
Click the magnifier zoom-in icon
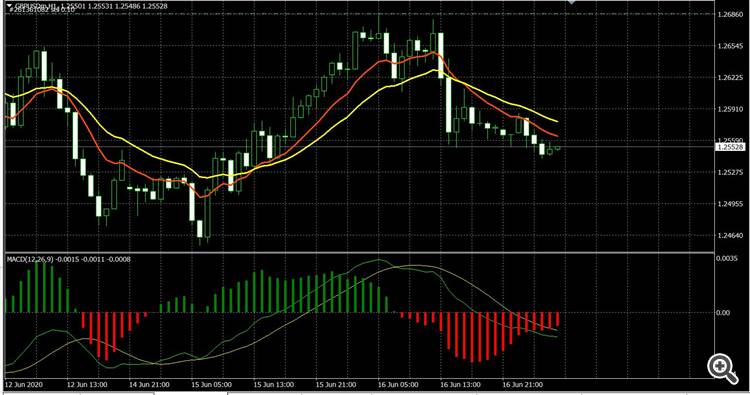click(x=723, y=368)
